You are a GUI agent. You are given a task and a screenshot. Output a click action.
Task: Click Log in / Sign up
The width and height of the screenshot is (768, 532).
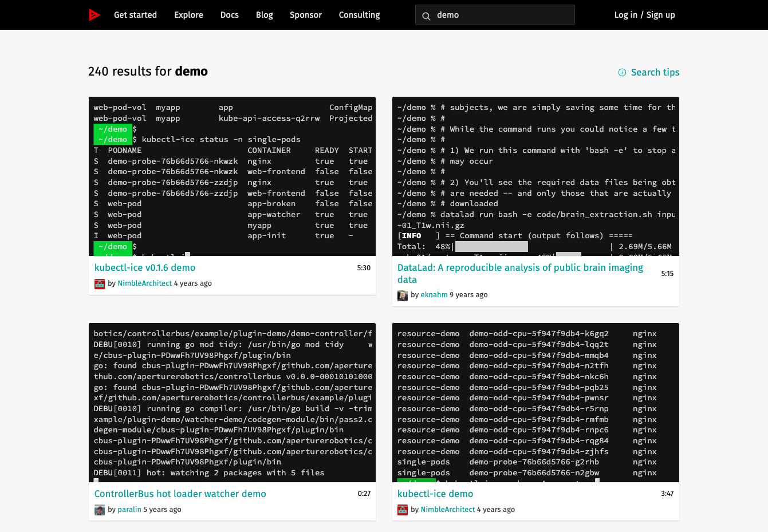(645, 15)
